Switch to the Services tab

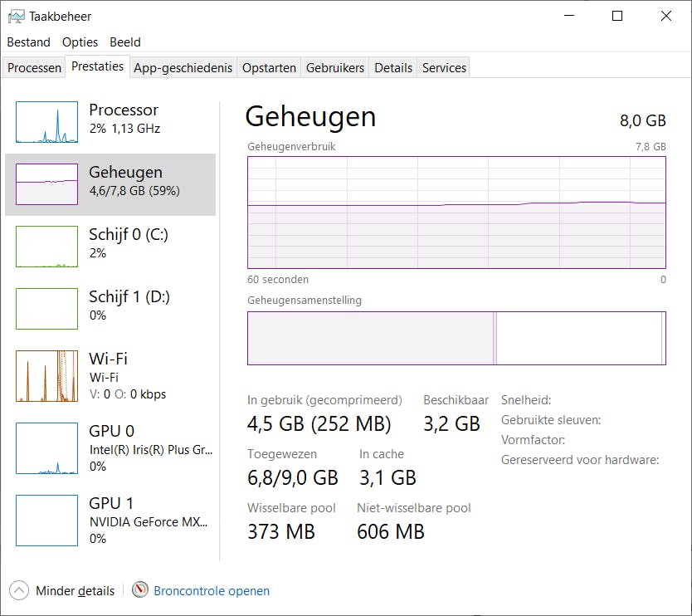443,67
